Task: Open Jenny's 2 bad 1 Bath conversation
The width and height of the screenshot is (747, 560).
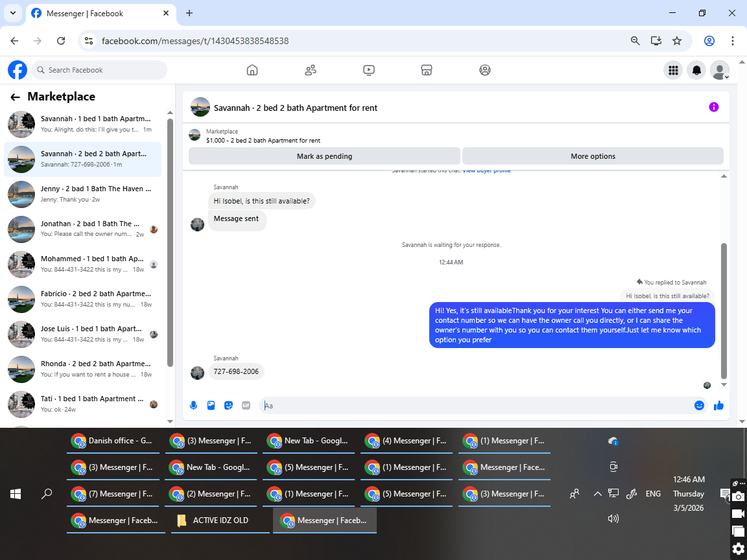Action: tap(83, 194)
